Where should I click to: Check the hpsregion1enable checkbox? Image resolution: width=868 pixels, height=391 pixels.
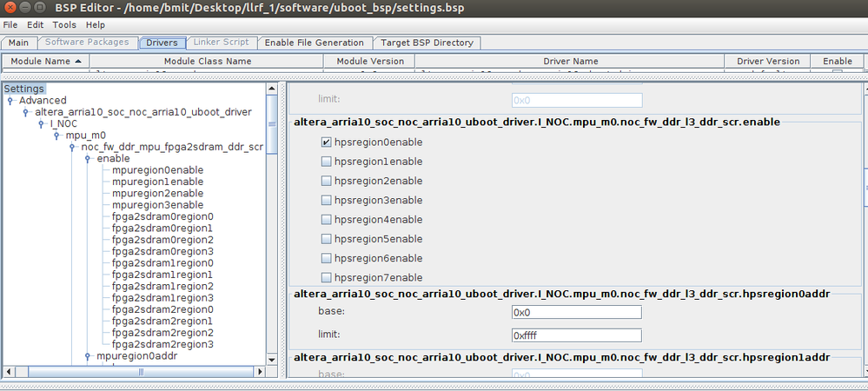[x=327, y=162]
